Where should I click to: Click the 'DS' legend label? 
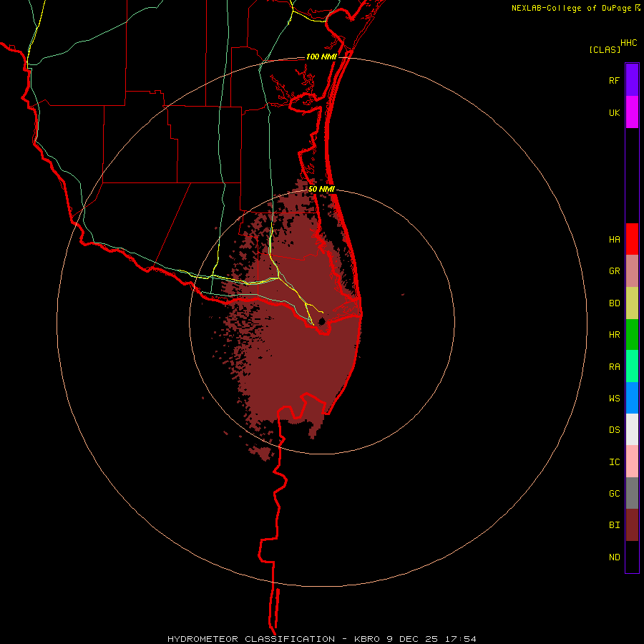point(614,430)
